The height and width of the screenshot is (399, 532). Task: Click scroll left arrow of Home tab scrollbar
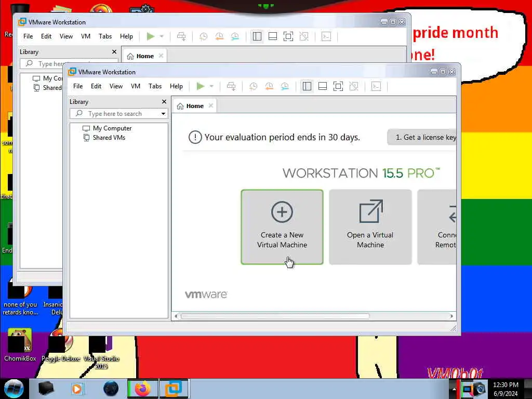coord(176,316)
